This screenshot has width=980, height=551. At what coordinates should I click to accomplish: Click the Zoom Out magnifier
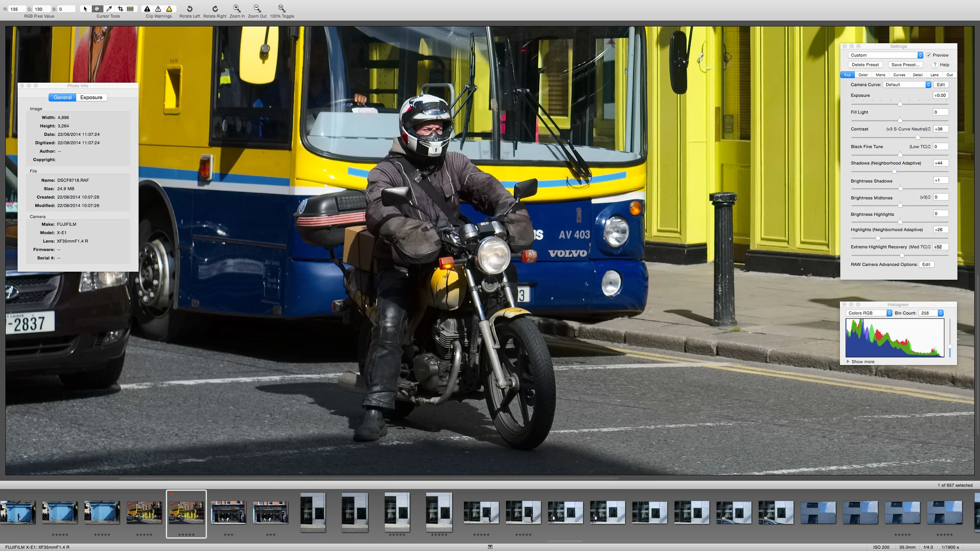point(257,8)
